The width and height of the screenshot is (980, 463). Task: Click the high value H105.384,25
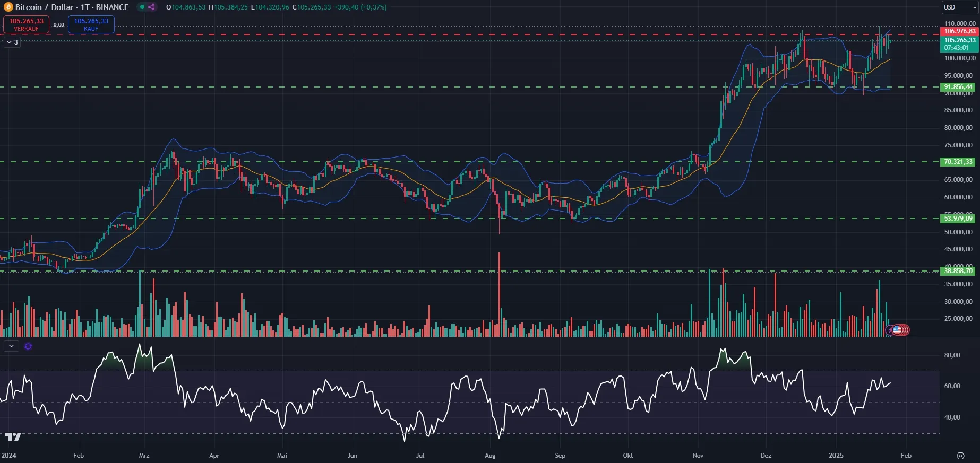click(x=228, y=7)
